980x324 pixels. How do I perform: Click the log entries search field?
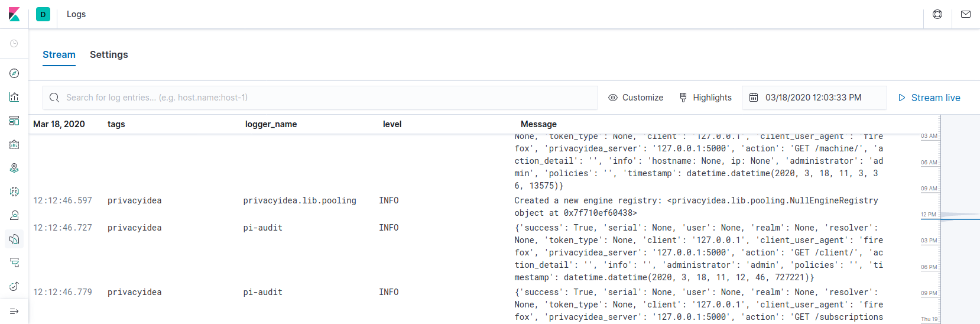pos(320,98)
